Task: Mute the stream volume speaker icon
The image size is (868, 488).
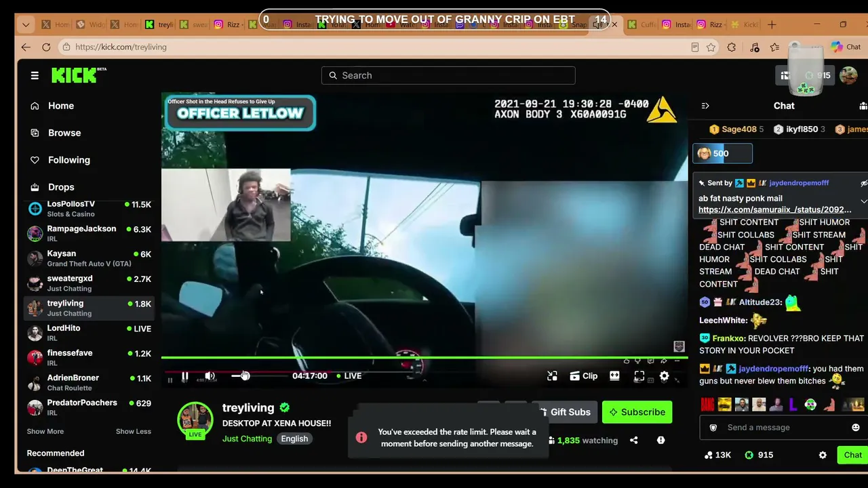Action: [210, 376]
